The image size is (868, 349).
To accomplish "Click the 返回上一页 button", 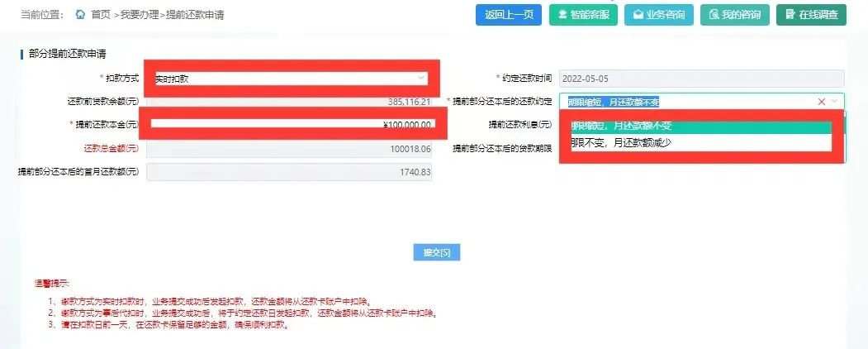I will [x=509, y=15].
